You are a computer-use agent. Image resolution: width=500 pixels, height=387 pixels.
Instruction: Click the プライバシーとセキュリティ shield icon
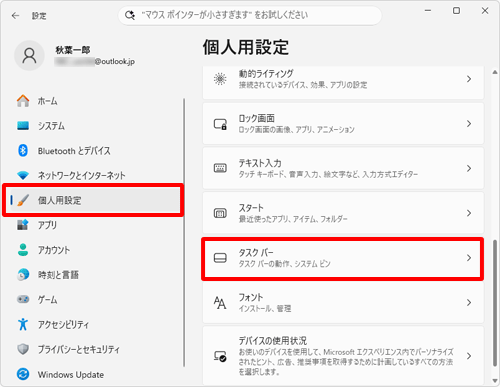pyautogui.click(x=23, y=349)
